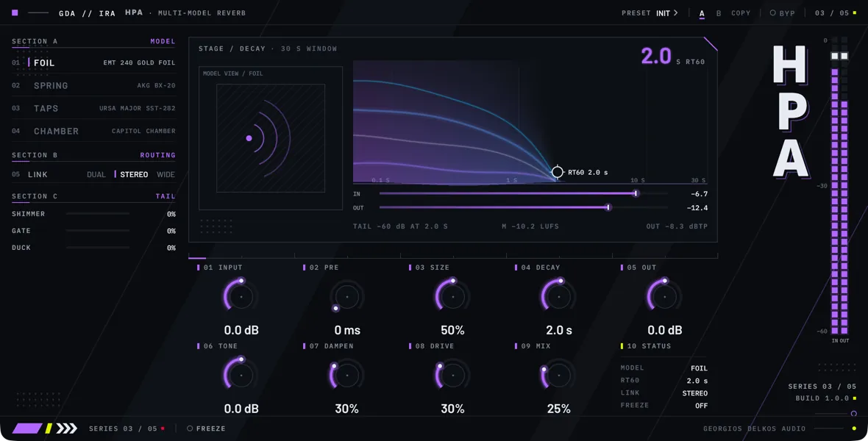The height and width of the screenshot is (441, 868).
Task: Click the URSA MAJOR SST-282 description
Action: [x=138, y=109]
